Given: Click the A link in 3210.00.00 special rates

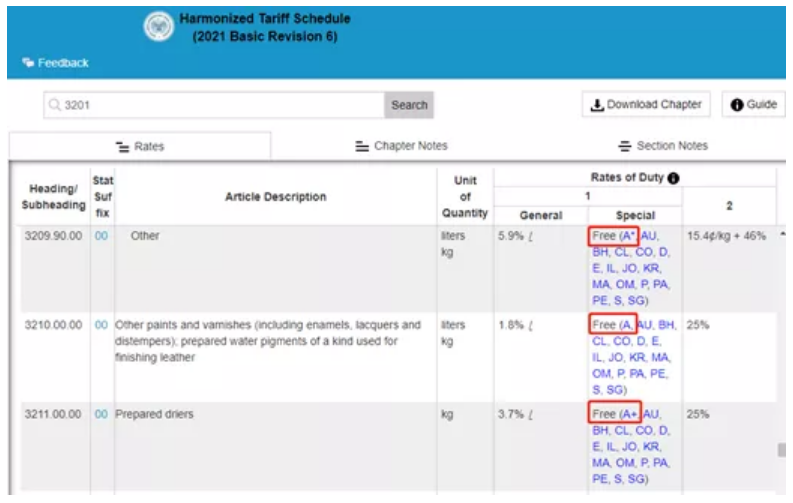Looking at the screenshot, I should coord(626,325).
